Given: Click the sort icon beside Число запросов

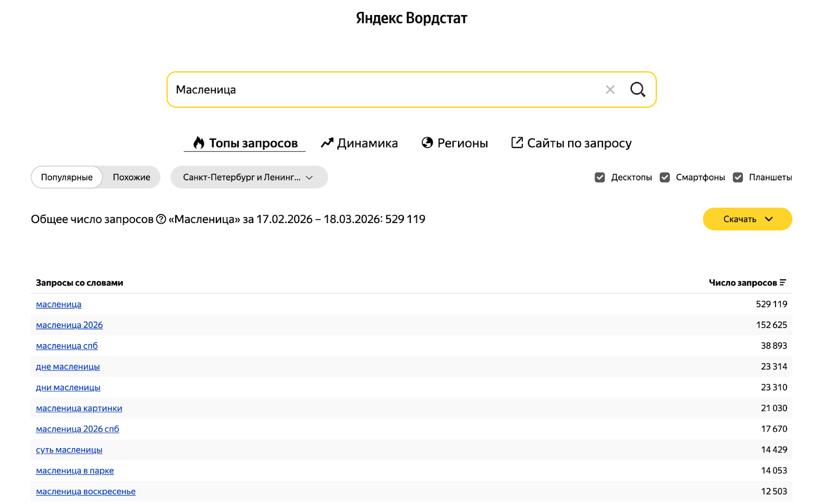Looking at the screenshot, I should point(782,282).
